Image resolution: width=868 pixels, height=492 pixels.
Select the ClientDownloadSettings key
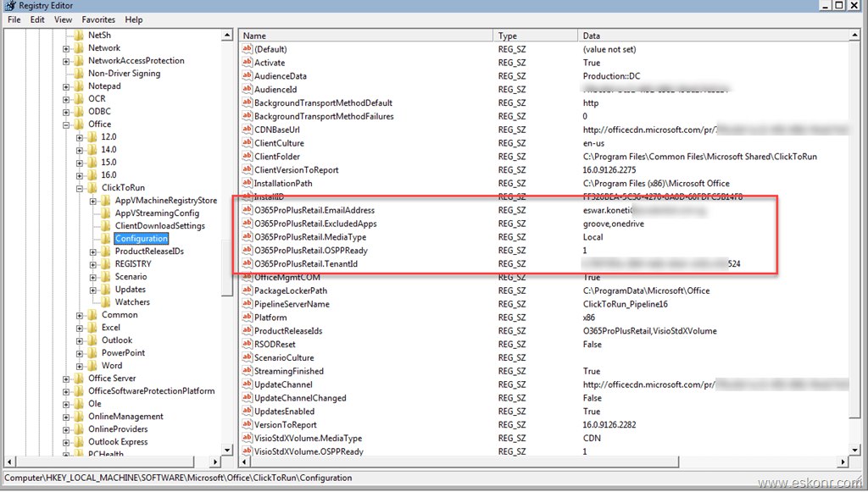pos(160,225)
